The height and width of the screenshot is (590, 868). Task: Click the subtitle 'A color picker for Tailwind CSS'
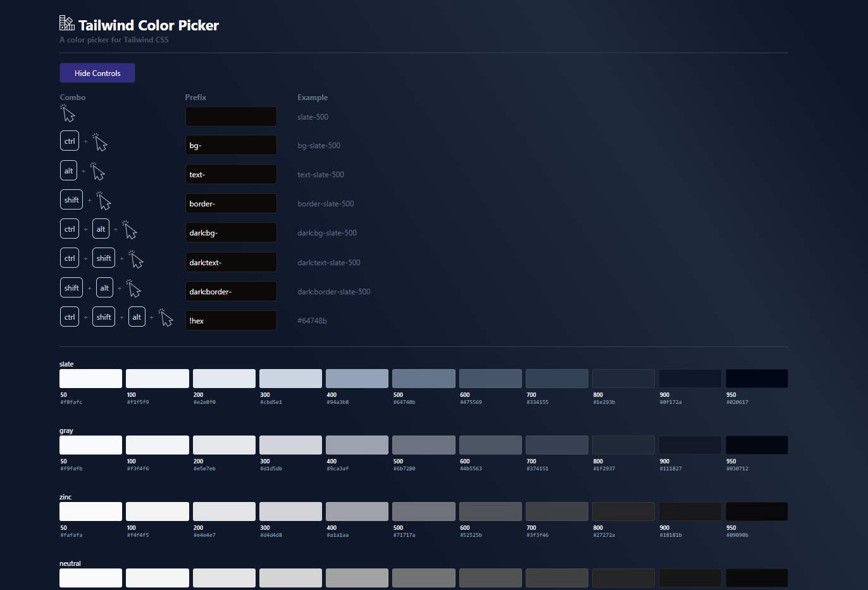(114, 40)
